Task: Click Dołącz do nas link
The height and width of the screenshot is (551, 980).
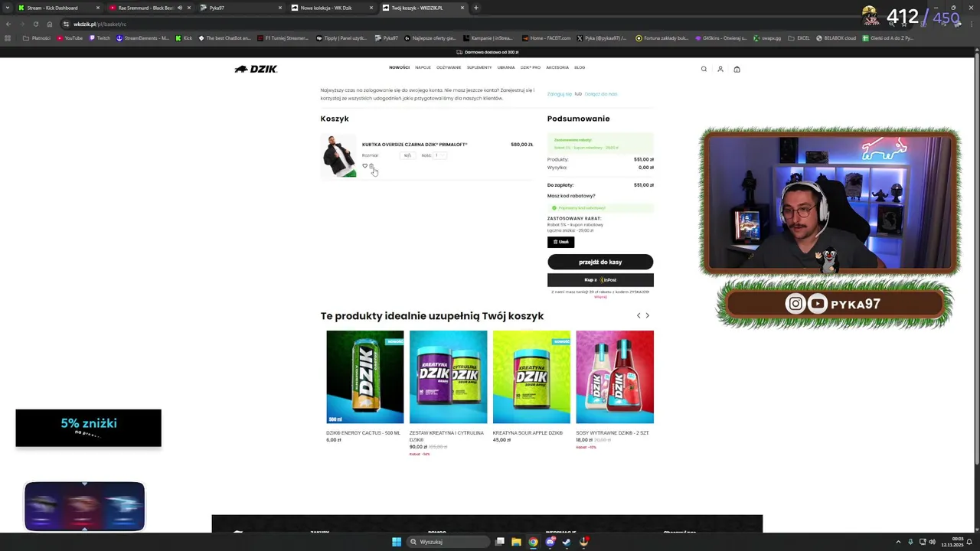Action: pyautogui.click(x=601, y=94)
